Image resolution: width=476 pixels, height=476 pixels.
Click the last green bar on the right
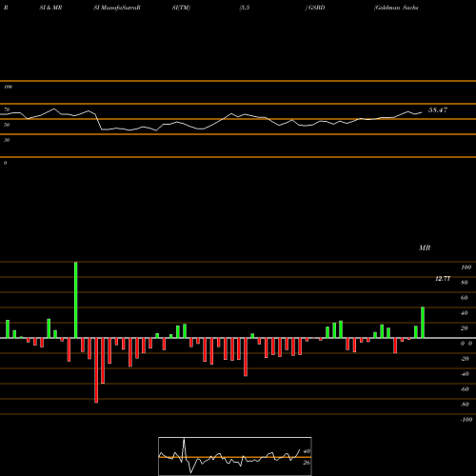coord(423,323)
